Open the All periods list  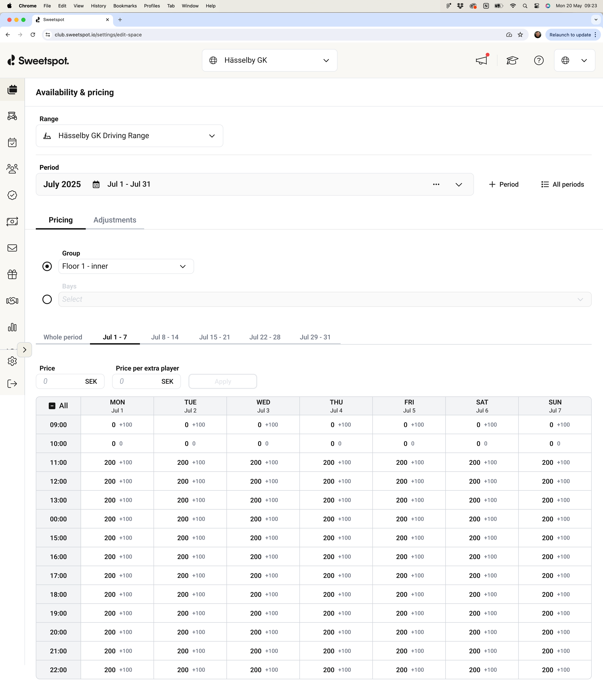(562, 184)
